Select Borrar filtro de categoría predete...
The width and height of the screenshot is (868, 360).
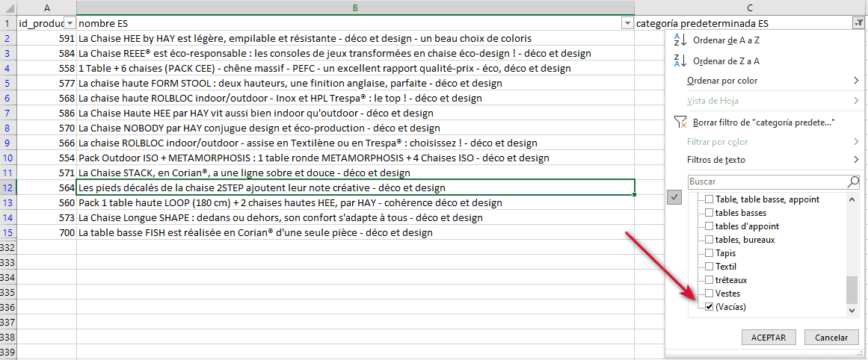[763, 122]
